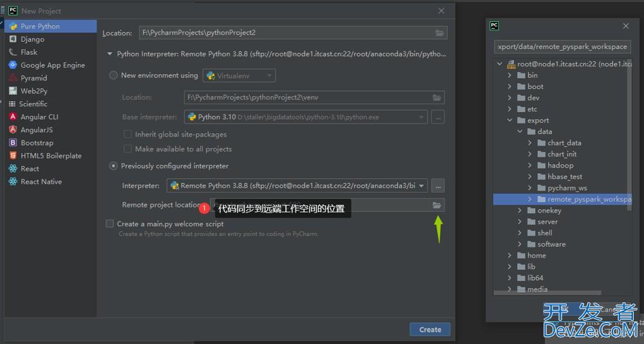Click the Base interpreter ellipsis button
Image resolution: width=644 pixels, height=344 pixels.
438,117
